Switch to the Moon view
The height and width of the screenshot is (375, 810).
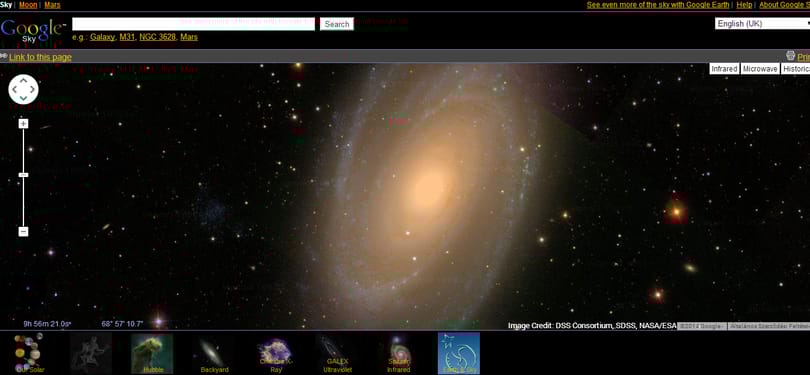click(28, 5)
